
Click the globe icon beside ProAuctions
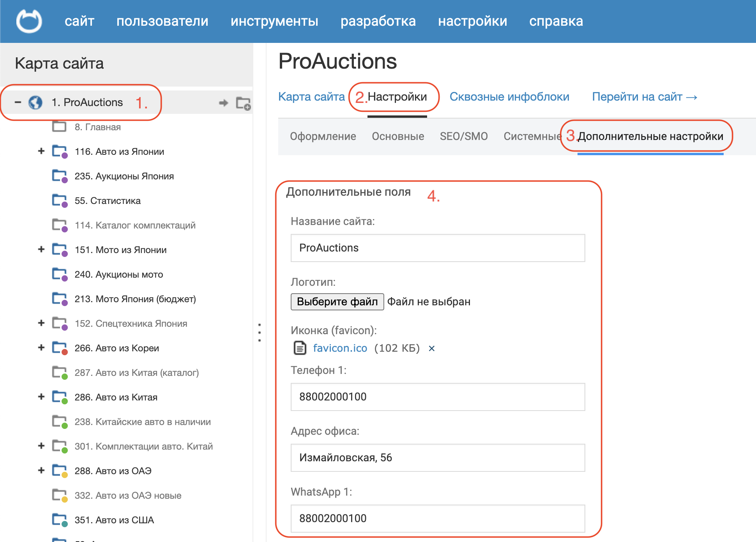pyautogui.click(x=35, y=103)
